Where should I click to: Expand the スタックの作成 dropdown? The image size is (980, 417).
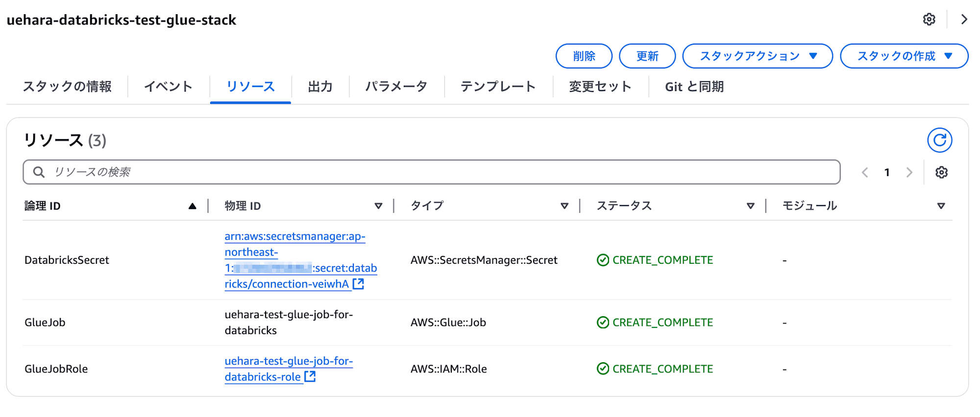pyautogui.click(x=904, y=56)
